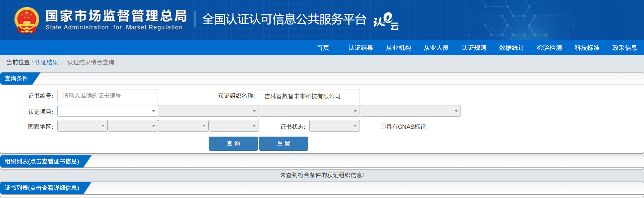Image resolution: width=644 pixels, height=198 pixels.
Task: Enable the 具有CNAS标识 checkbox
Action: (x=383, y=126)
